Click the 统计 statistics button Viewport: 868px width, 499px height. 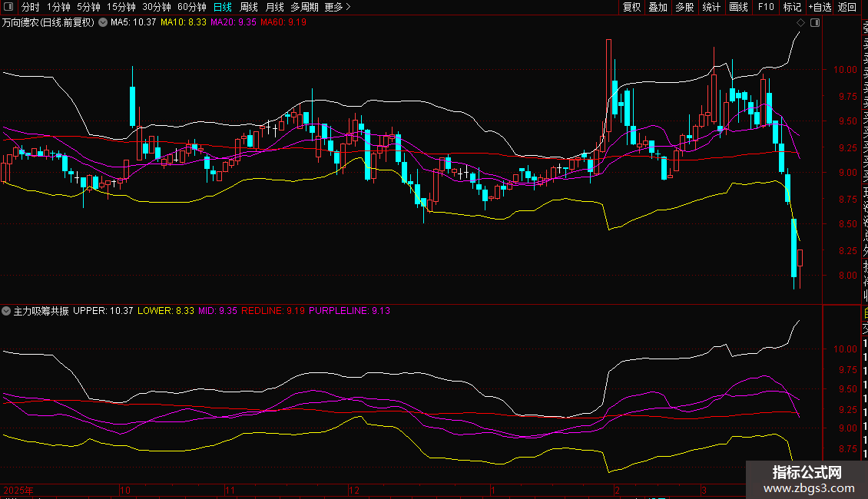pyautogui.click(x=711, y=7)
